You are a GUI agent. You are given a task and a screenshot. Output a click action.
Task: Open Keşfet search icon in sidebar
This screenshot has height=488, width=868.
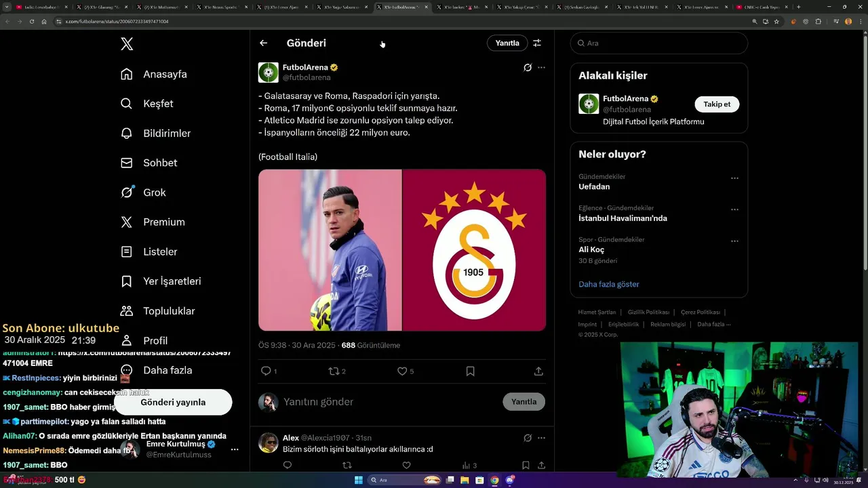127,104
